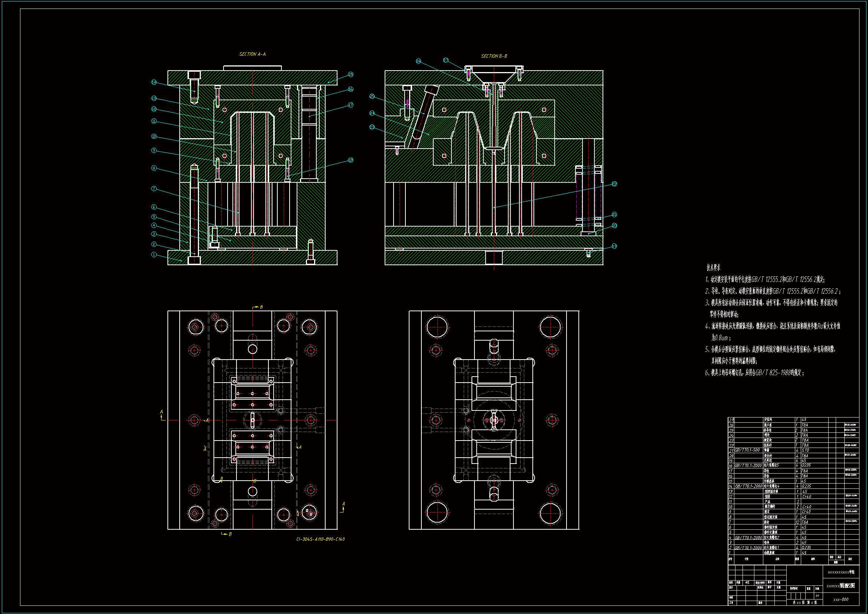Select the GB/T70.1-500 cell in the parts list
This screenshot has height=614, width=868.
[x=747, y=450]
